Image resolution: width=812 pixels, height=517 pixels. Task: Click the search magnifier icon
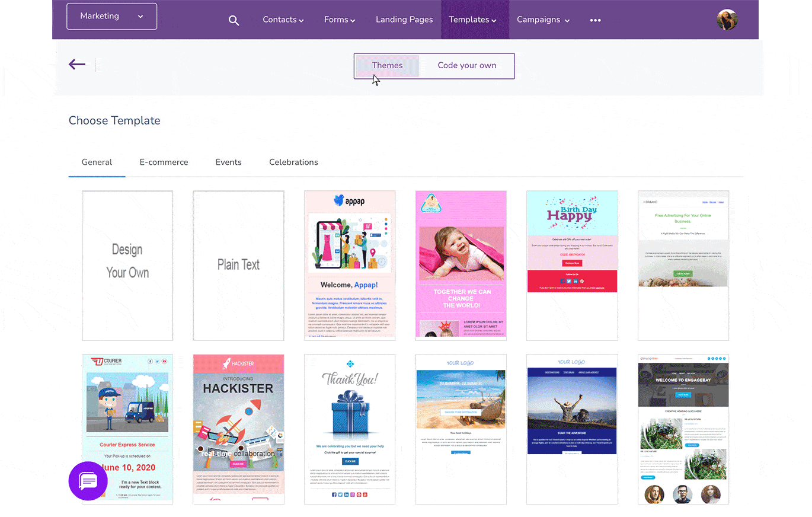click(x=234, y=20)
